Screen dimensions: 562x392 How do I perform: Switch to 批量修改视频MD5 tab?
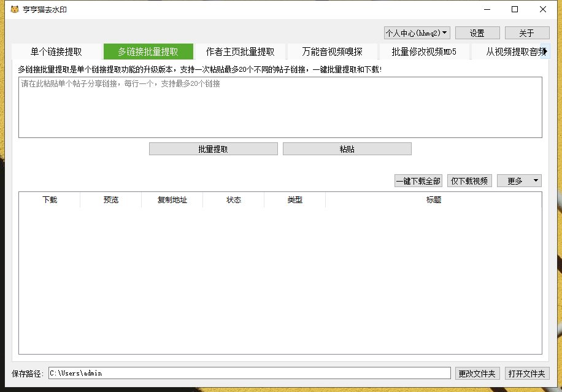click(424, 52)
